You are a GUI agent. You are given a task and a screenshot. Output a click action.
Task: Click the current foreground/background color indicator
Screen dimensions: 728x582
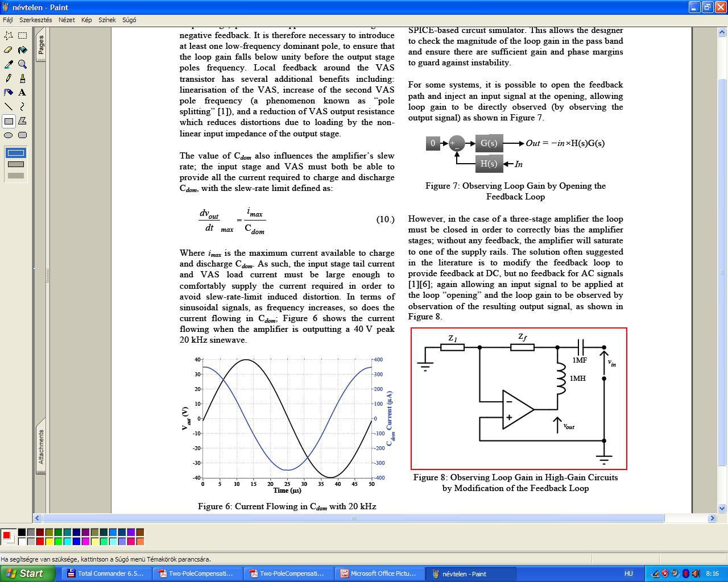[8, 537]
